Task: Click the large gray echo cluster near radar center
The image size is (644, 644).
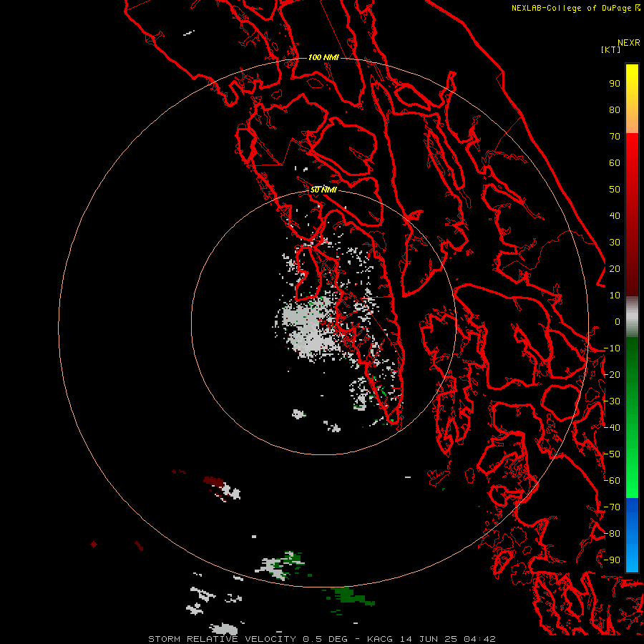Action: [x=308, y=328]
